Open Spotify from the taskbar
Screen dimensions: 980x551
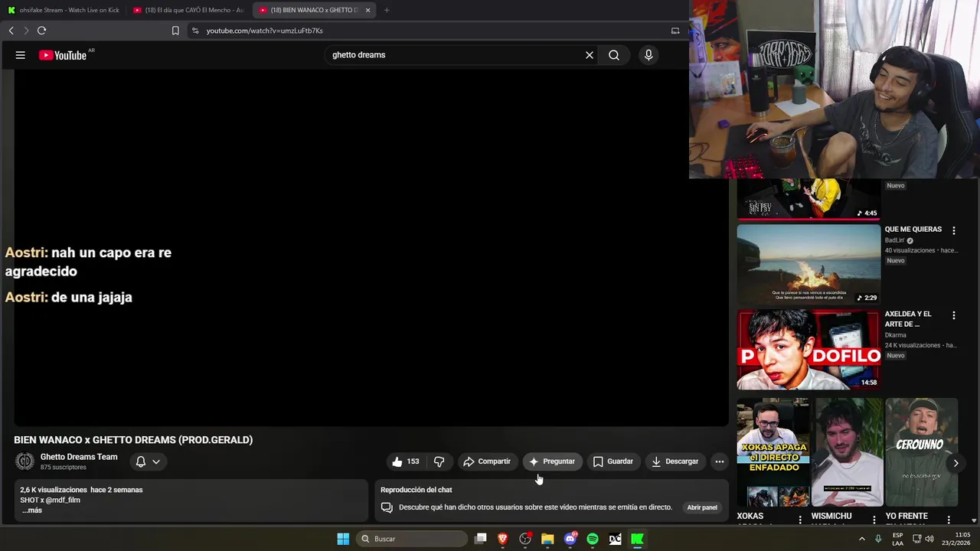click(593, 539)
